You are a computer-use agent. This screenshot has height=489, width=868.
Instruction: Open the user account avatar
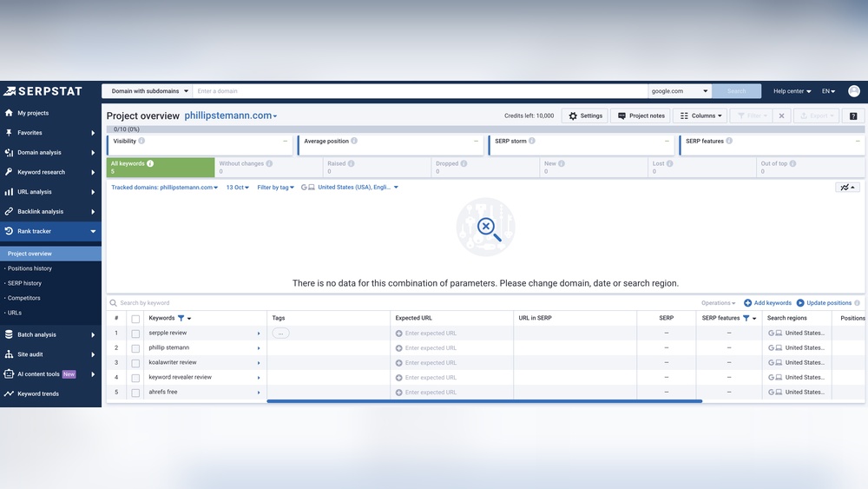pos(853,91)
